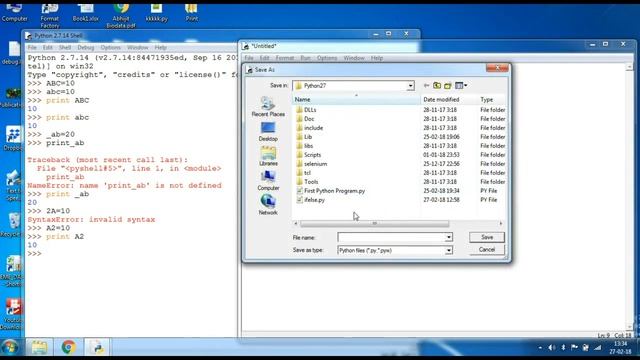Open Format menu in Untitled editor window

[284, 58]
